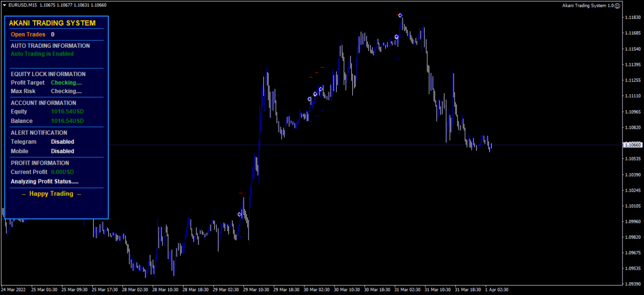Select the lowest trade marker near the 1.10100 price level
The width and height of the screenshot is (644, 295).
[240, 214]
